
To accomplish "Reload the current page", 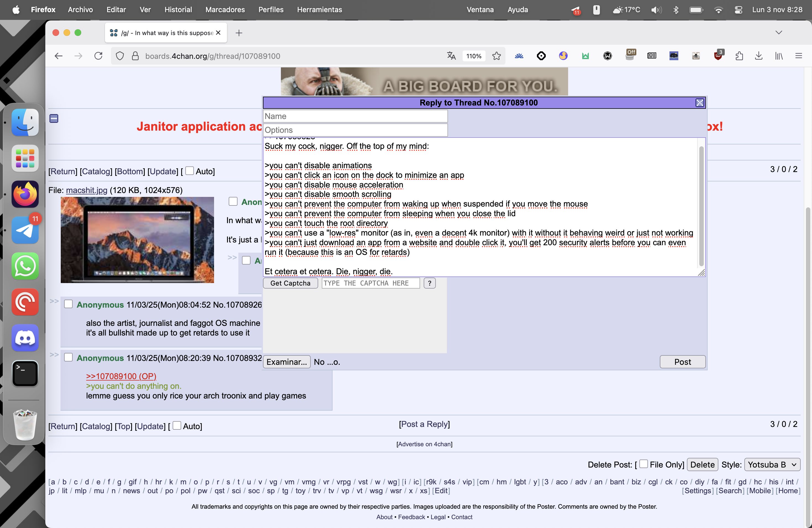I will (x=98, y=56).
